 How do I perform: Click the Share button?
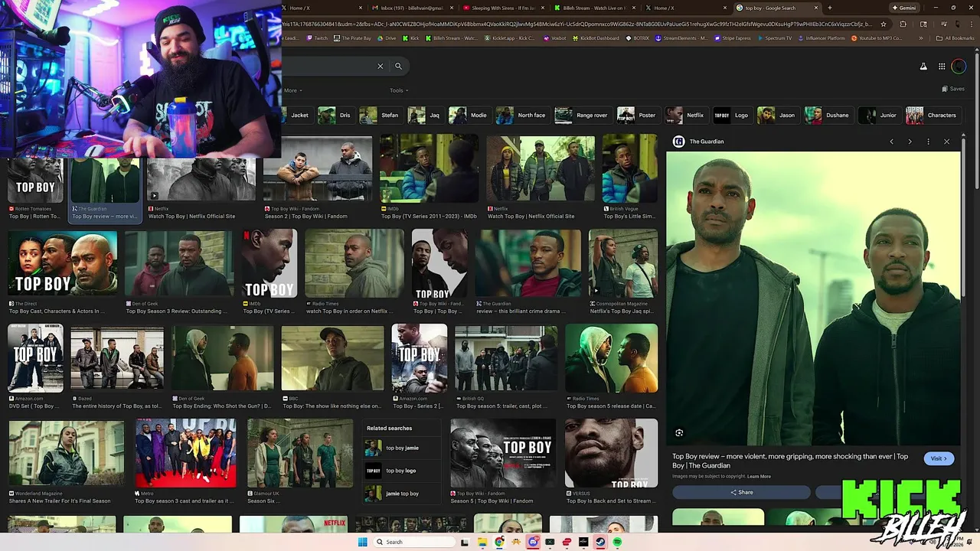(741, 492)
